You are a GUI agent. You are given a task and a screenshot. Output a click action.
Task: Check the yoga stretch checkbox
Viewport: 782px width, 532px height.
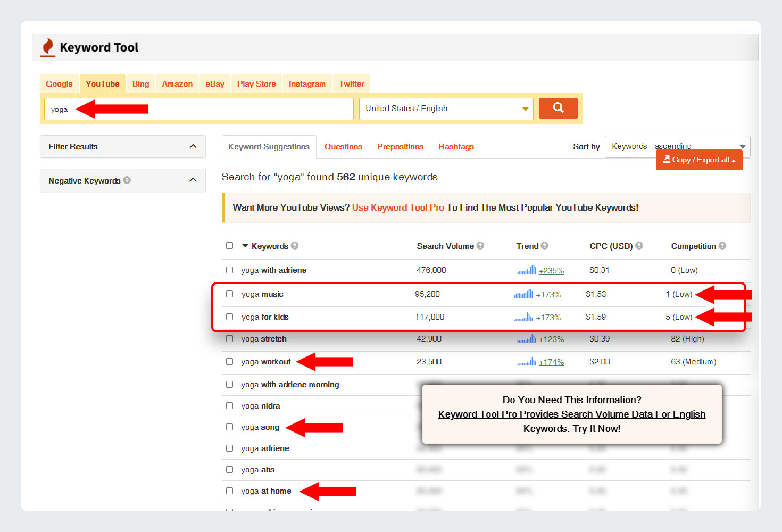(x=229, y=338)
